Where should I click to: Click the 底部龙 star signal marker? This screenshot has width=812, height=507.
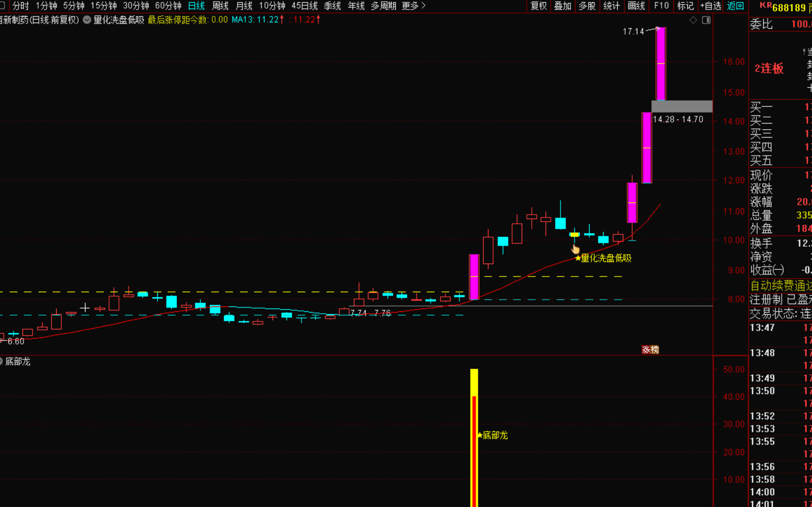480,435
